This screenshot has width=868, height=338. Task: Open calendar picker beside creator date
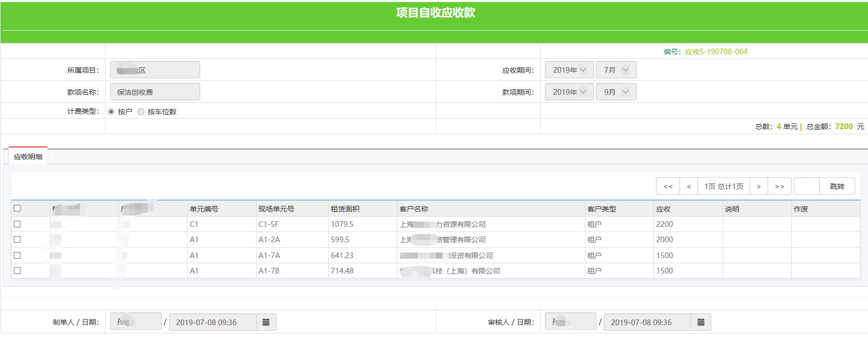point(266,322)
